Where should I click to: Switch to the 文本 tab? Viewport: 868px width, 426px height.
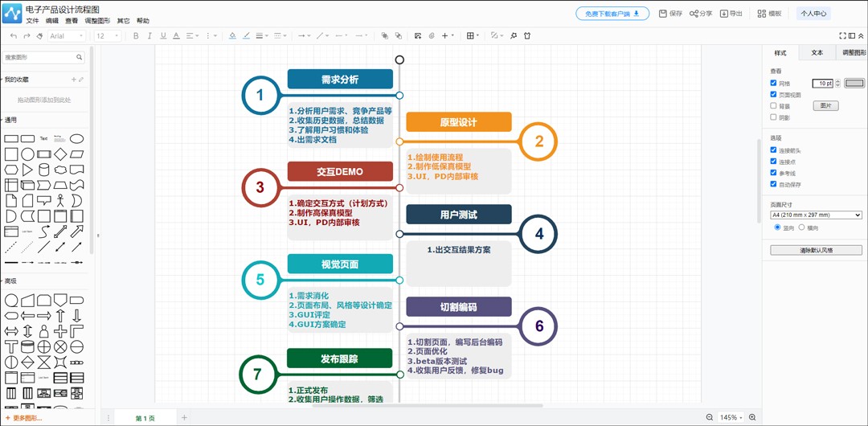point(817,52)
